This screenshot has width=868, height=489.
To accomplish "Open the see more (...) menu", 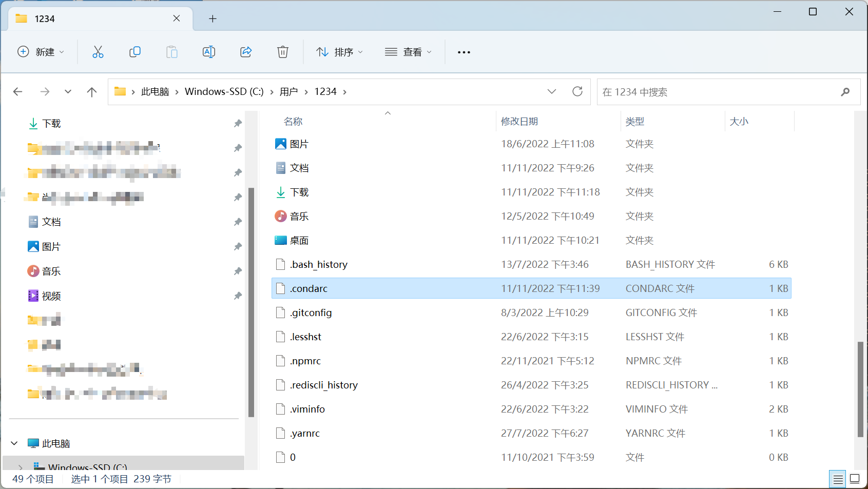I will 464,51.
